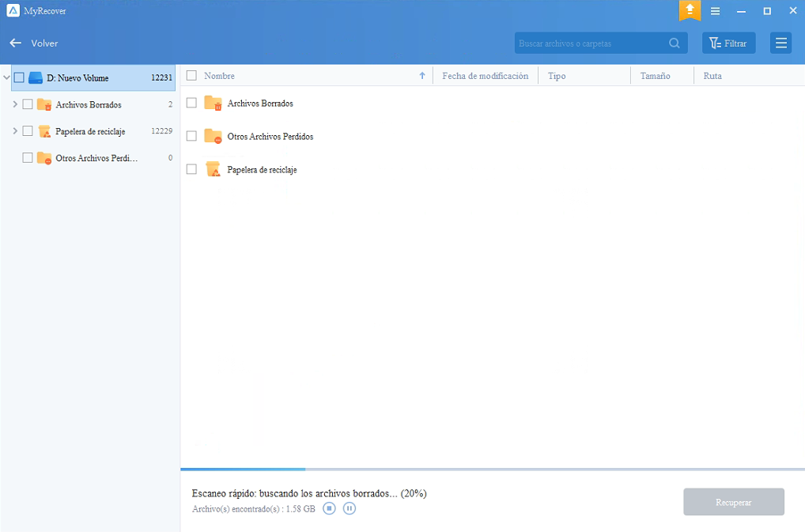This screenshot has height=532, width=805.
Task: Sort by the Tipo column header
Action: pyautogui.click(x=557, y=76)
